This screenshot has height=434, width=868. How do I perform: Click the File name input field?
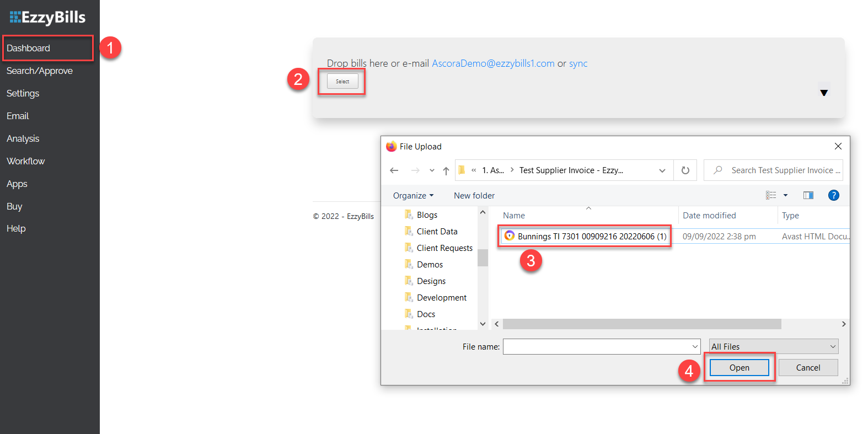(602, 346)
